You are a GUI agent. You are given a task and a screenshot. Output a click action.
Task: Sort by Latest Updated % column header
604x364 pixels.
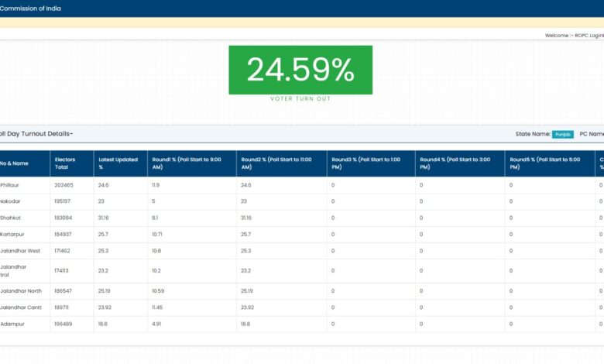click(x=118, y=163)
